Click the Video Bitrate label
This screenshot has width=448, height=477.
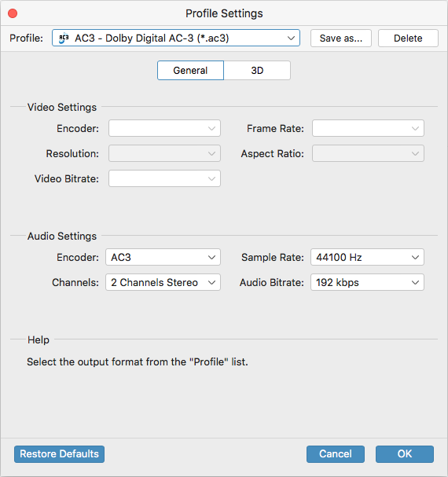[x=66, y=179]
